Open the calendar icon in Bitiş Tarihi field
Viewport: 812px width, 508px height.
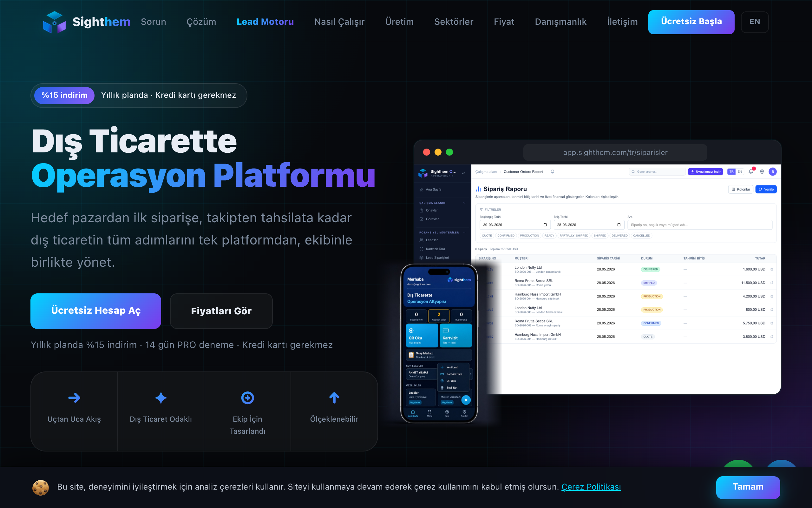[619, 225]
